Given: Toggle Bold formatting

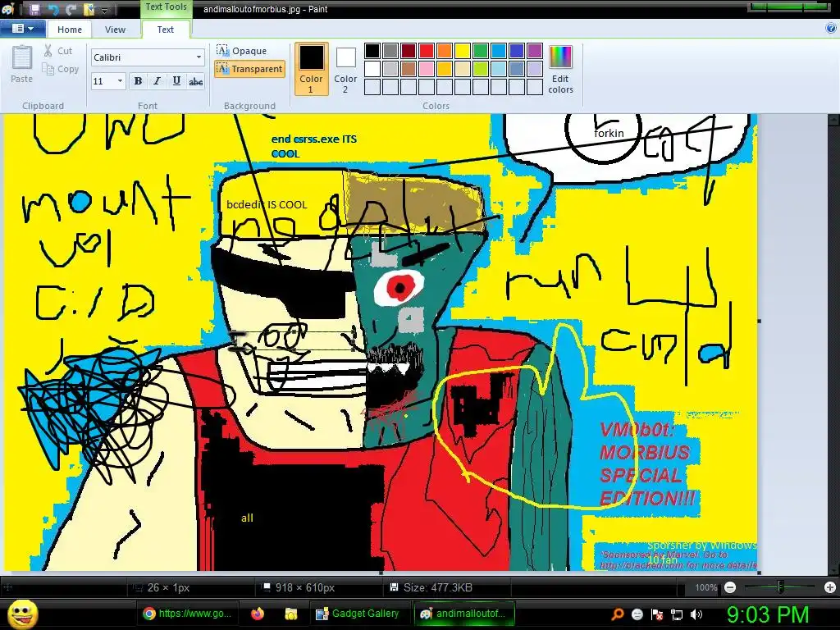Looking at the screenshot, I should [x=138, y=81].
